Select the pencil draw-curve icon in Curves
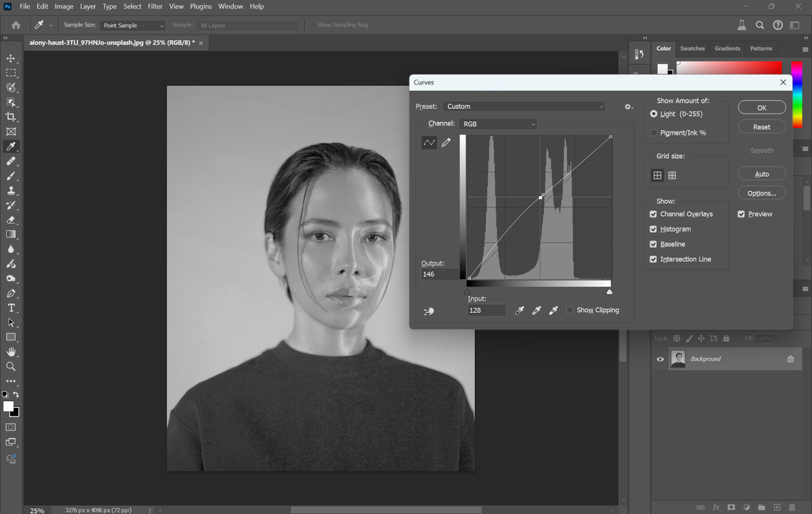The image size is (812, 514). coord(446,142)
